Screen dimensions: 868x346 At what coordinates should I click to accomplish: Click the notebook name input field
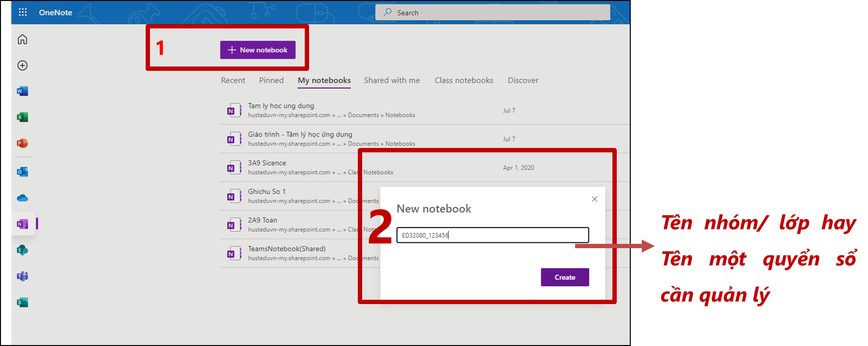[x=492, y=235]
